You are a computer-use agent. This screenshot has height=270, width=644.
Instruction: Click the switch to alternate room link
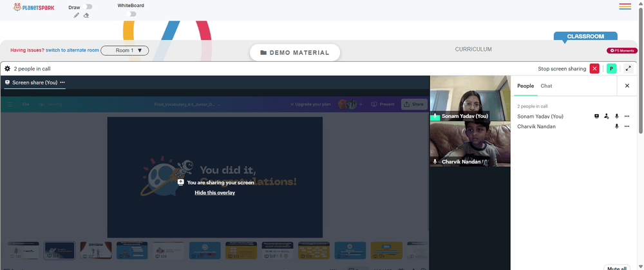click(x=72, y=50)
